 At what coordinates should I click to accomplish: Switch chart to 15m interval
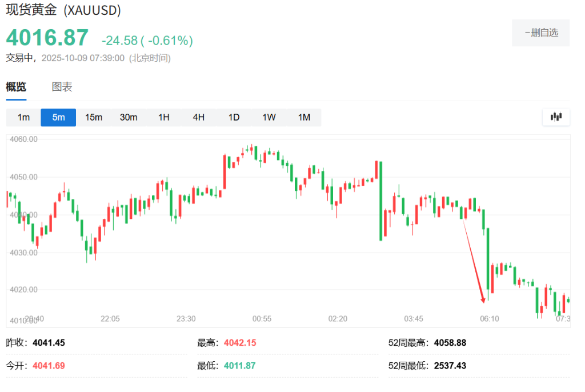tap(94, 117)
